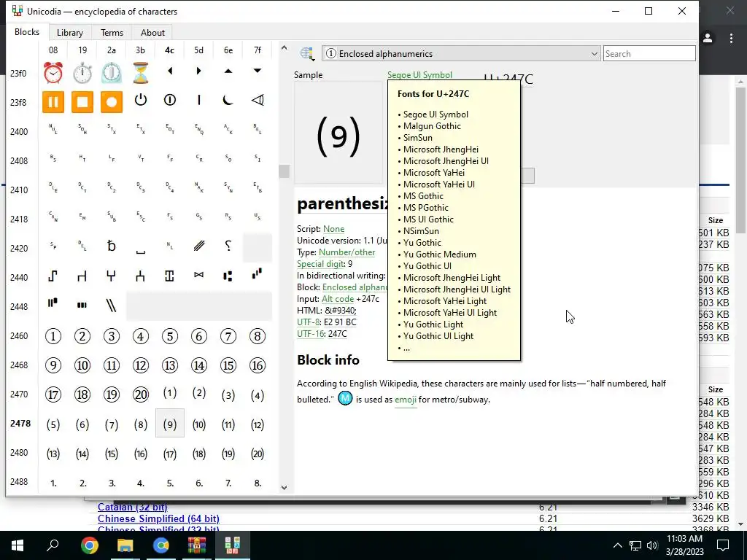This screenshot has height=560, width=747.
Task: Open the Enclosed alphanumerics block dropdown
Action: 461,54
